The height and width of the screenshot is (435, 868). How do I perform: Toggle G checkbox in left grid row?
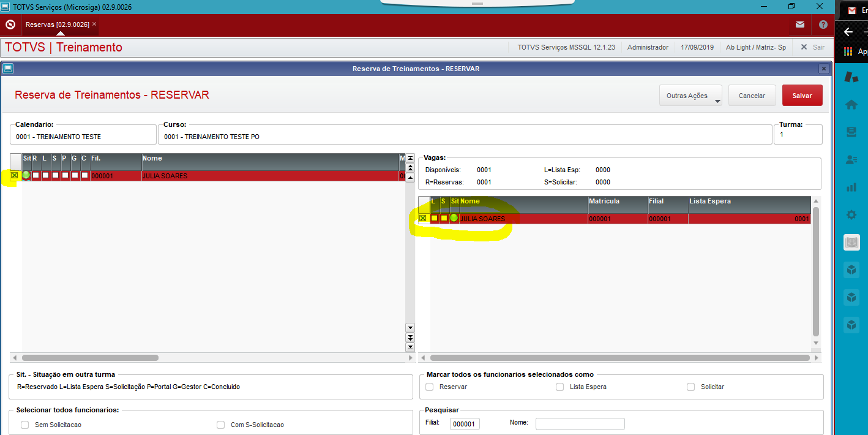point(75,175)
